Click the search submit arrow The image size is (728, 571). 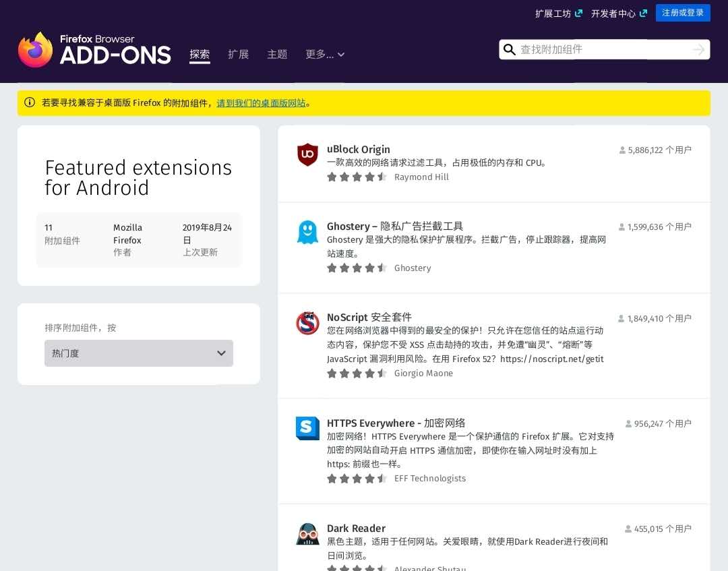tap(698, 50)
